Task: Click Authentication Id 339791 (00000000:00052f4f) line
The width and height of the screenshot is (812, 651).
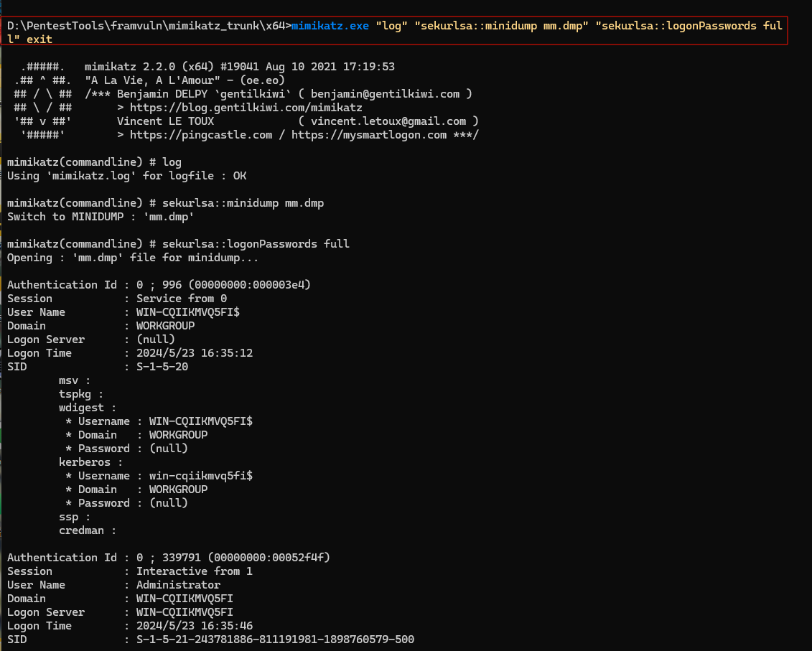Action: pyautogui.click(x=168, y=558)
